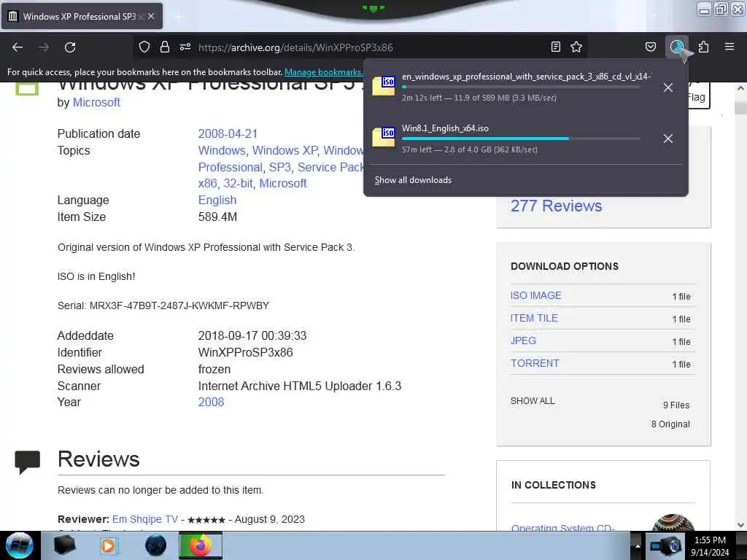
Task: Click the 589.4M item size value
Action: tap(217, 217)
